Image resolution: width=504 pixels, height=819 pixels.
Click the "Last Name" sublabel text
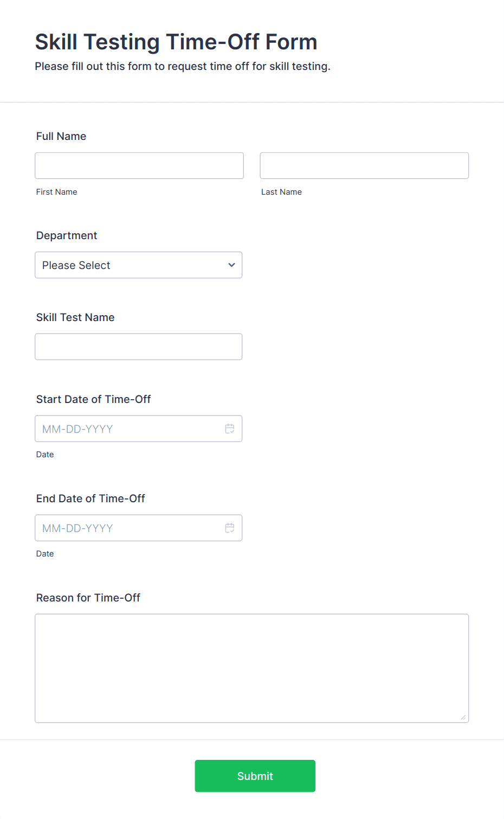[x=282, y=192]
